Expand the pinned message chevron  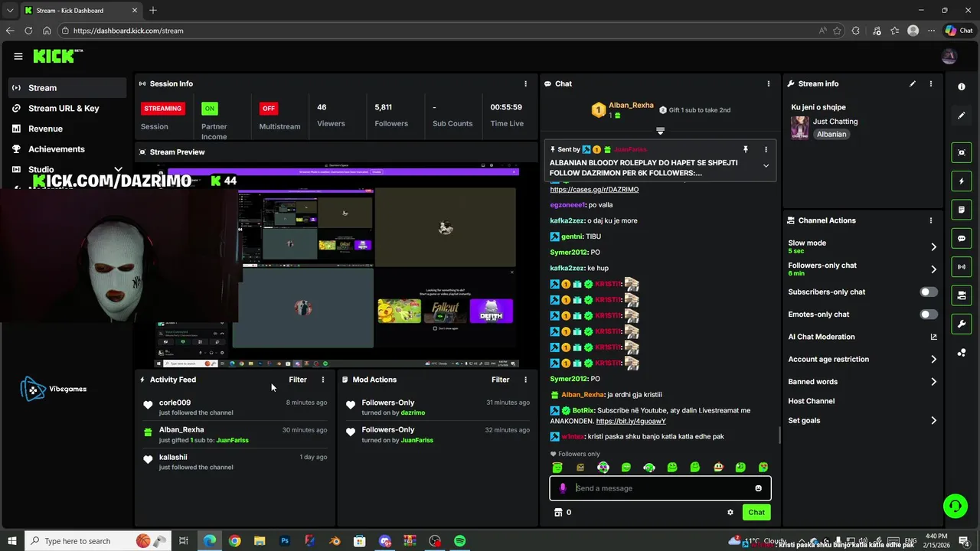click(766, 166)
